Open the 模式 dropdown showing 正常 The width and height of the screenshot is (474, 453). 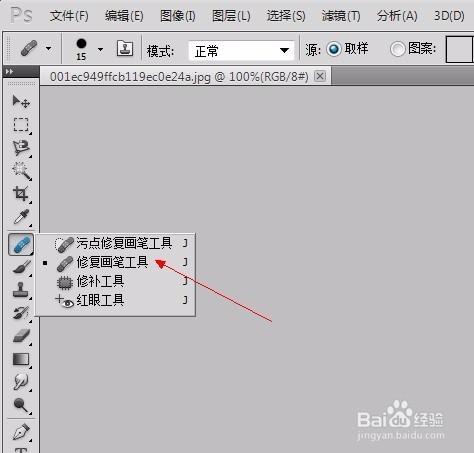pos(241,51)
